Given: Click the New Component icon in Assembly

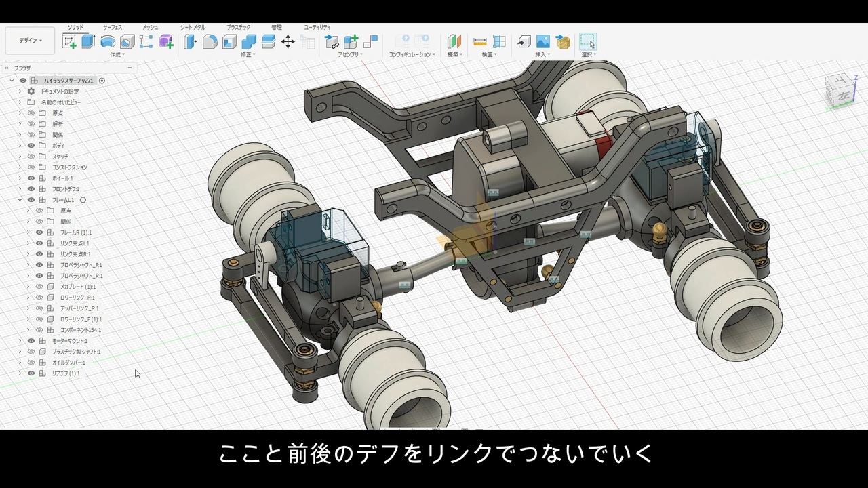Looking at the screenshot, I should [x=351, y=42].
